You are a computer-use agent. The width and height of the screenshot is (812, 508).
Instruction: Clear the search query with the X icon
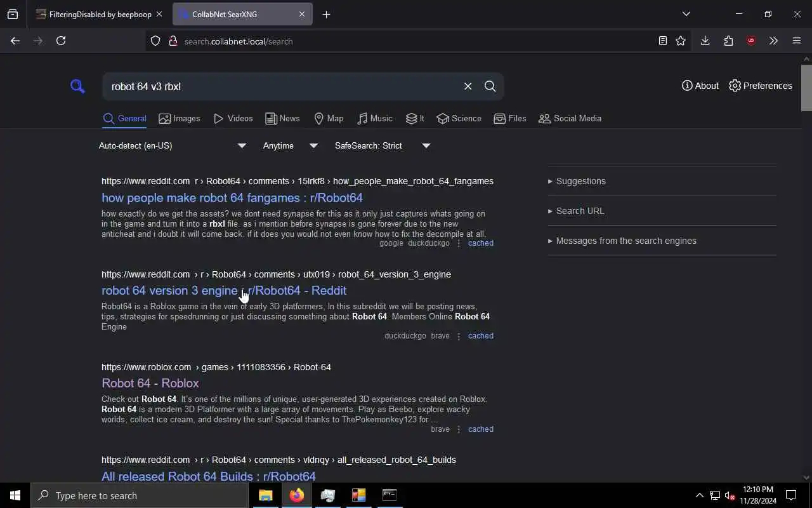468,86
